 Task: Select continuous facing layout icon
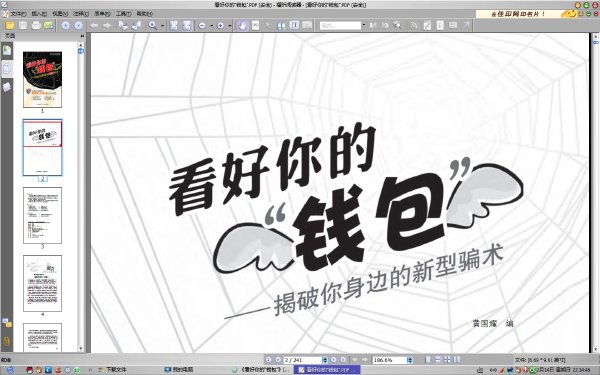[456, 360]
